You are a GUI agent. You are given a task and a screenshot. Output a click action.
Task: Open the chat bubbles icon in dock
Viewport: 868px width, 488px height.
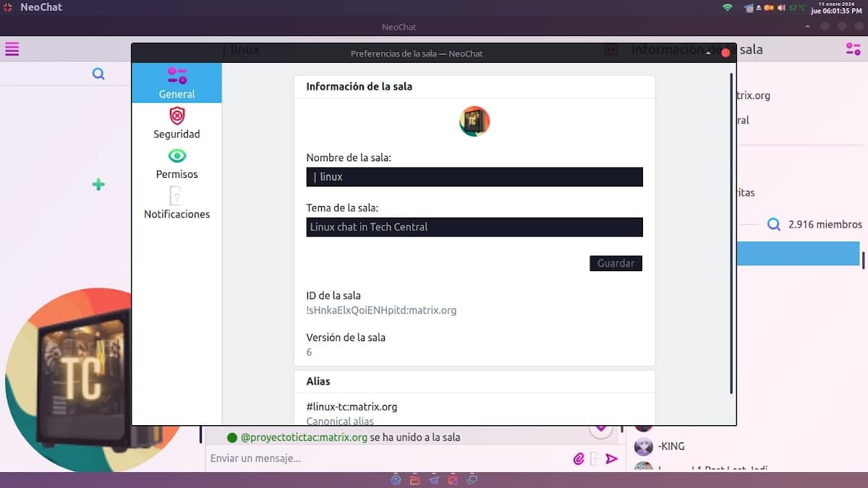[x=472, y=479]
